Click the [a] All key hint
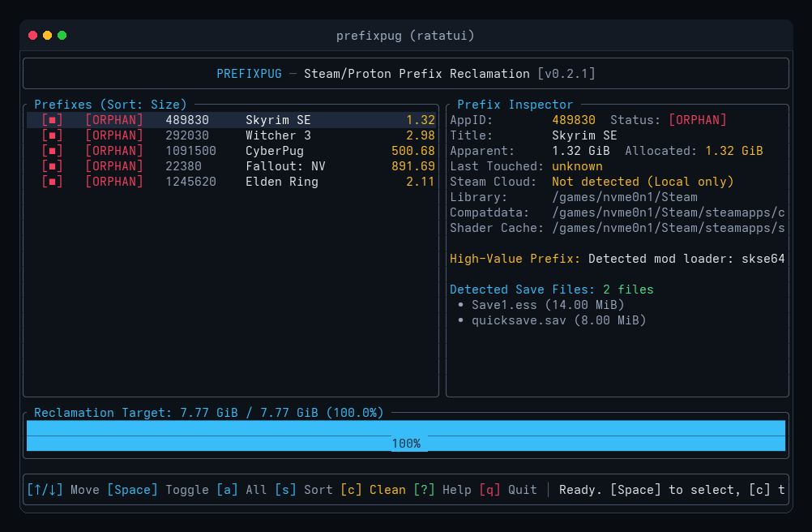This screenshot has width=812, height=532. (x=241, y=490)
